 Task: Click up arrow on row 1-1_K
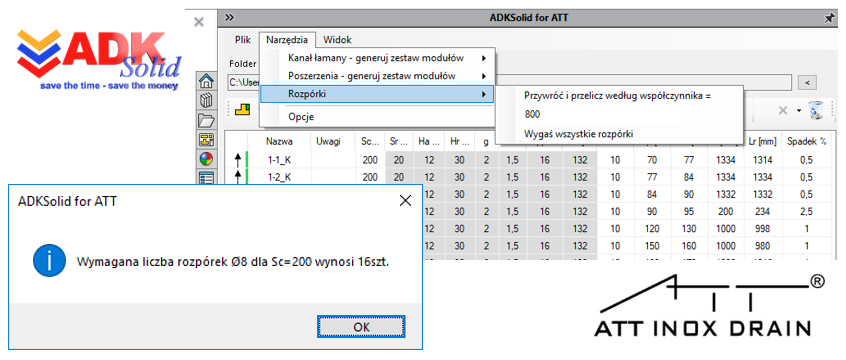[x=237, y=160]
